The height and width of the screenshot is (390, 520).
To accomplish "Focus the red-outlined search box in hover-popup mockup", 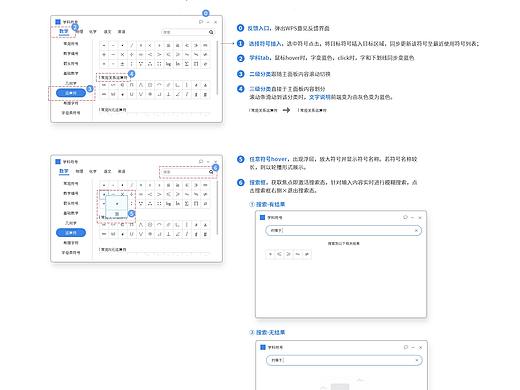I will coord(188,172).
